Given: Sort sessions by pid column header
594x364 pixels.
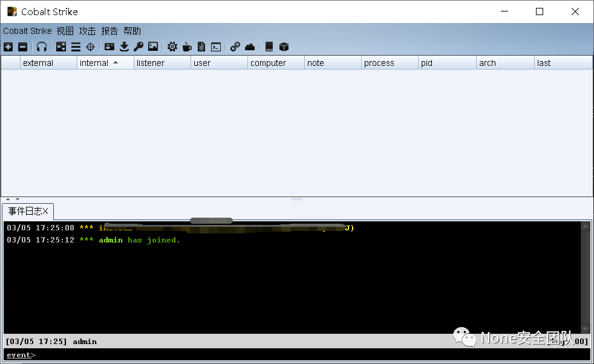Looking at the screenshot, I should pyautogui.click(x=447, y=63).
